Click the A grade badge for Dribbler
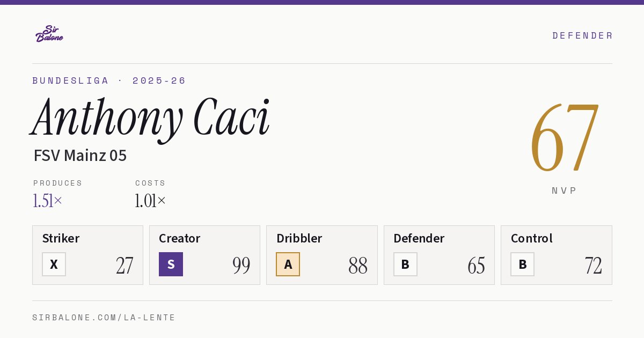The width and height of the screenshot is (644, 338). pos(288,264)
